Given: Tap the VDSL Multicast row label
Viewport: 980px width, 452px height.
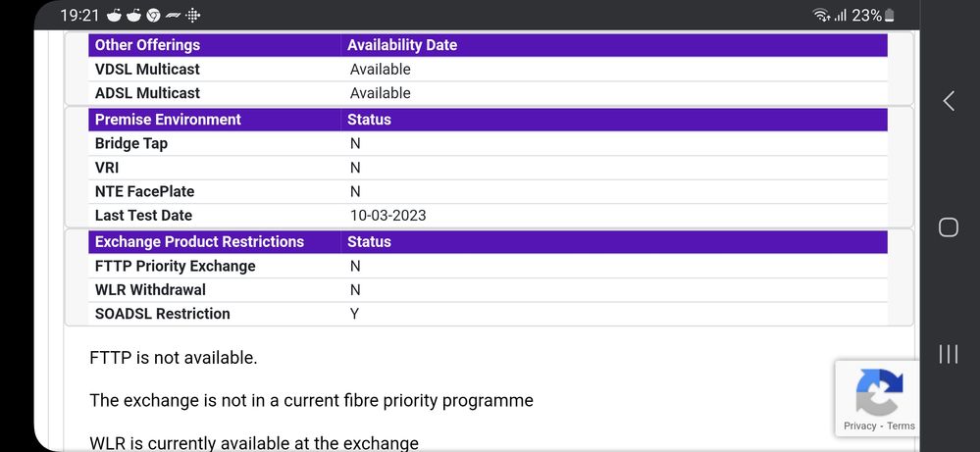Looking at the screenshot, I should [x=147, y=70].
